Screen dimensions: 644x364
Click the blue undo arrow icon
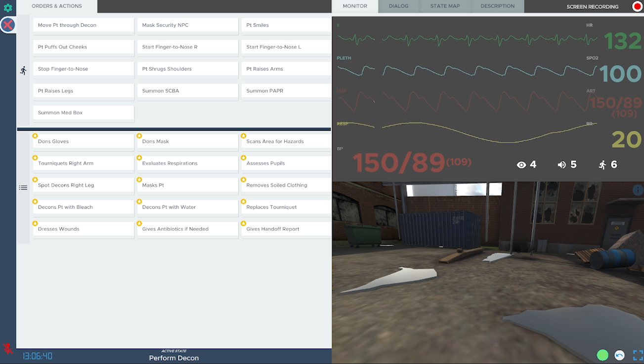pyautogui.click(x=619, y=355)
